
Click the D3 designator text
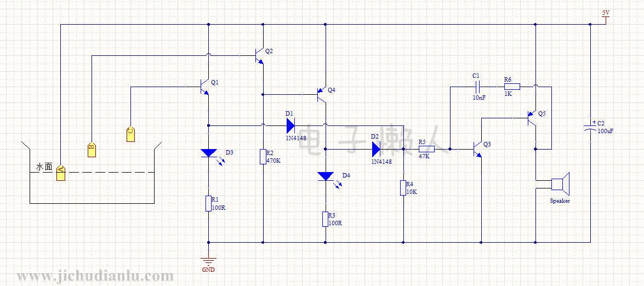click(x=230, y=152)
